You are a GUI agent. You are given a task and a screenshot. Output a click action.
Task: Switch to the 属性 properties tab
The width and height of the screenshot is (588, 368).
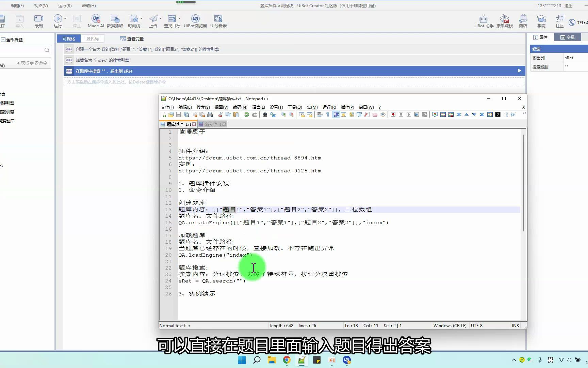pos(540,37)
